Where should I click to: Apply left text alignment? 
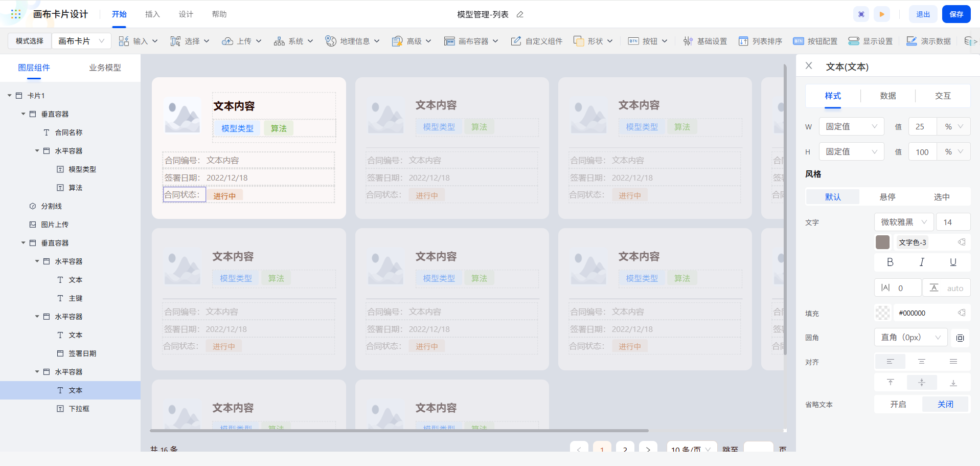[890, 362]
